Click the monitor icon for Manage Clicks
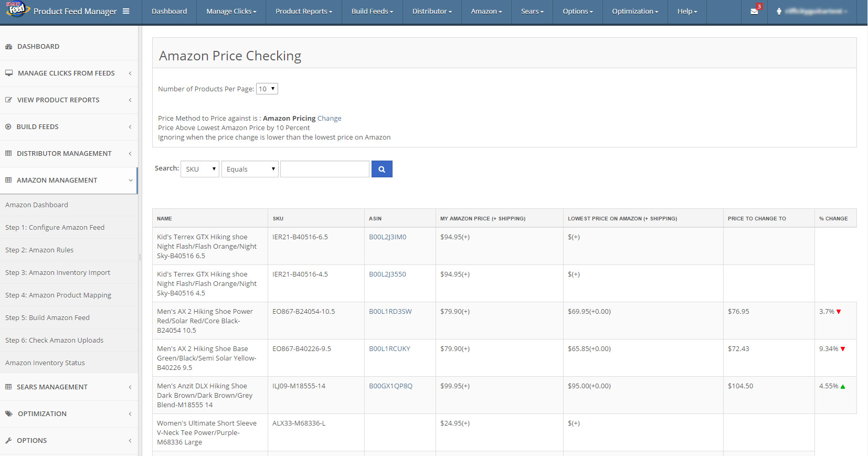The image size is (868, 456). click(x=9, y=73)
